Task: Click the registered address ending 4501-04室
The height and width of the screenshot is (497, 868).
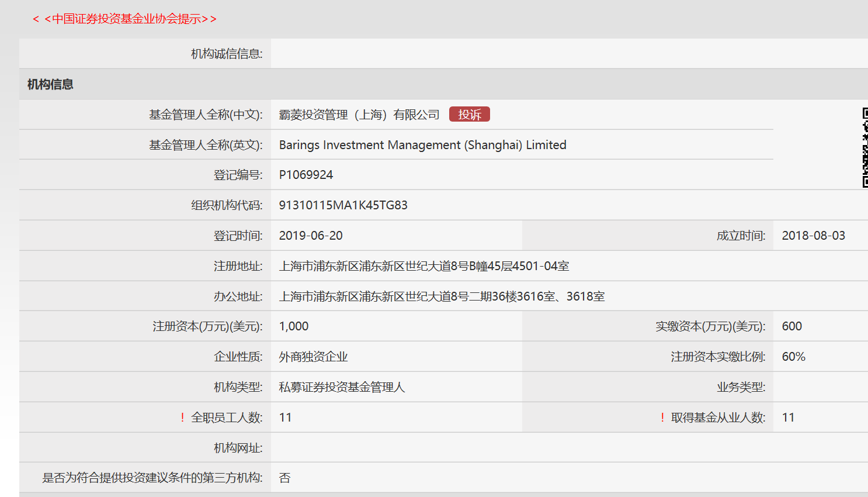Action: pyautogui.click(x=423, y=266)
